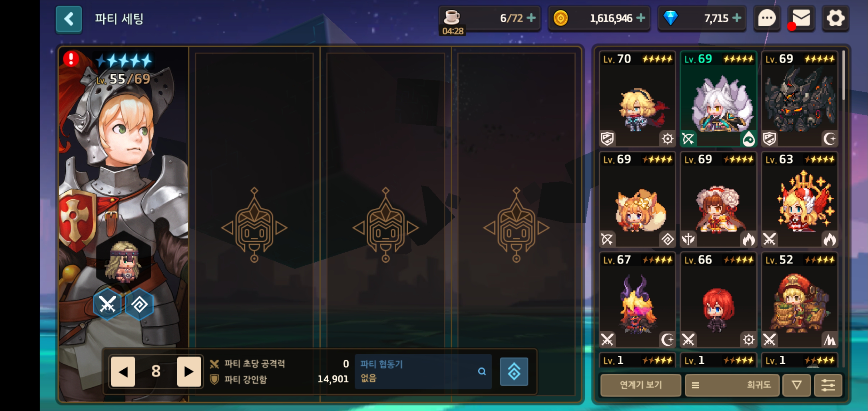Select the Lv. 63 winged hero card
The image size is (868, 411).
(799, 200)
